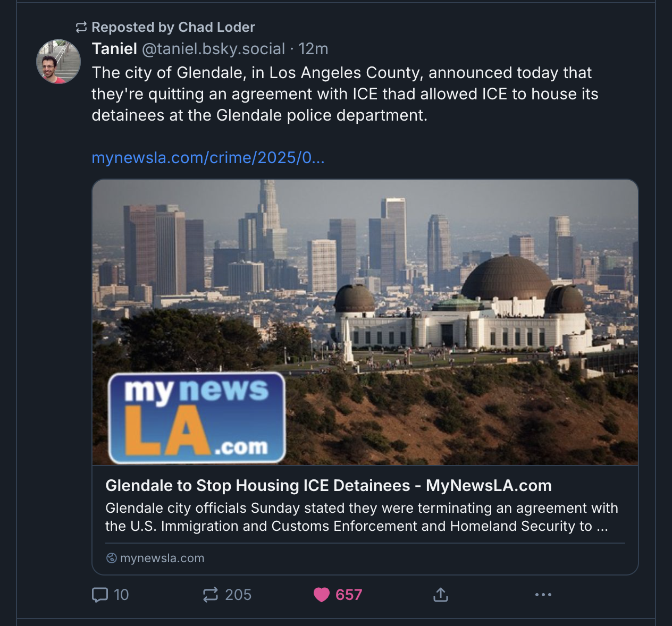
Task: Open the 12m post timestamp
Action: [313, 49]
